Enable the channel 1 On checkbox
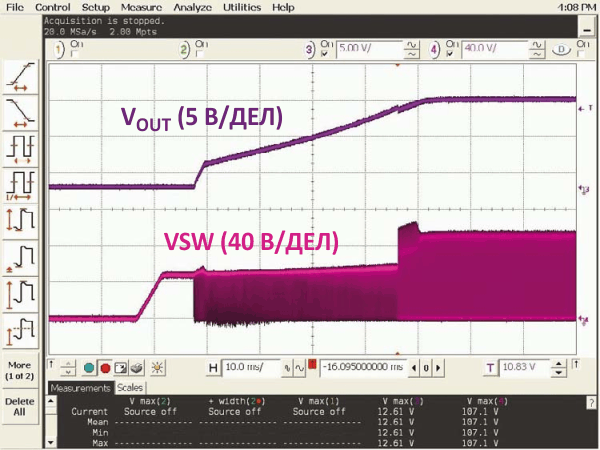Viewport: 600px width, 450px height. [x=75, y=54]
